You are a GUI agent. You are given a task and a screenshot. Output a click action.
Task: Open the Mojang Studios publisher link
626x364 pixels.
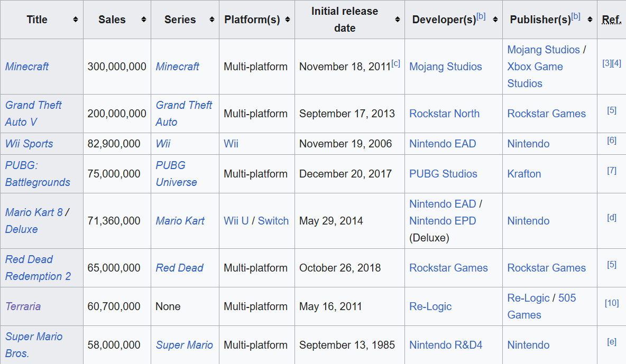click(x=544, y=50)
